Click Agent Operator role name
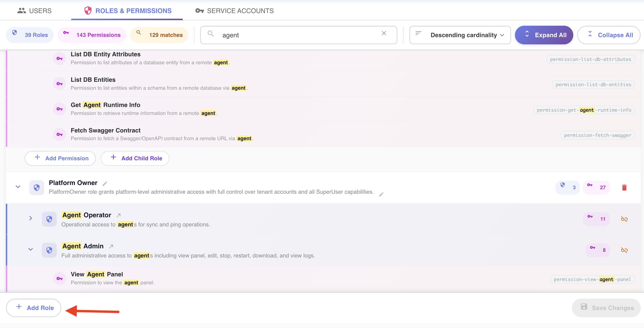 [x=87, y=215]
